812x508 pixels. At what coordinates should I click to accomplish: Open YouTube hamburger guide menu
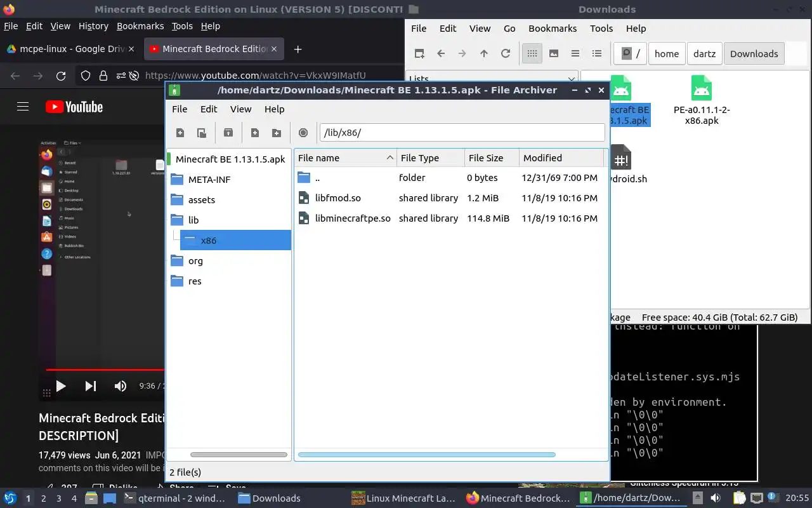coord(23,107)
